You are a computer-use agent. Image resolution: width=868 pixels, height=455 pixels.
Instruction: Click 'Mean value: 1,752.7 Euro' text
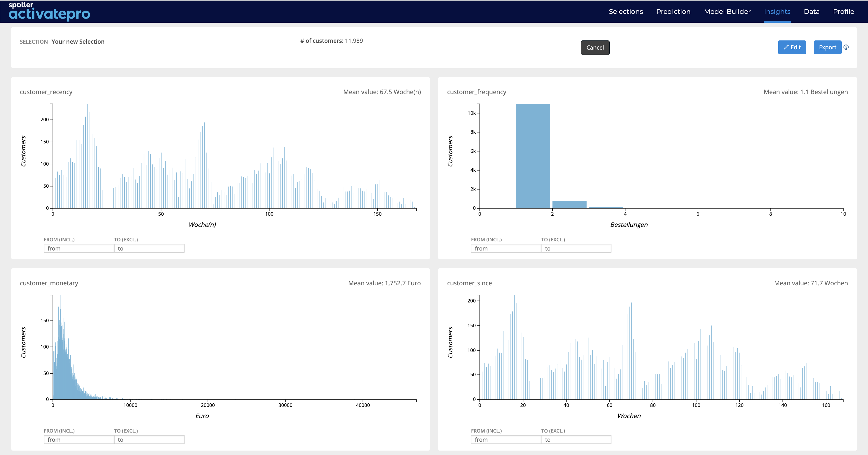pyautogui.click(x=384, y=283)
